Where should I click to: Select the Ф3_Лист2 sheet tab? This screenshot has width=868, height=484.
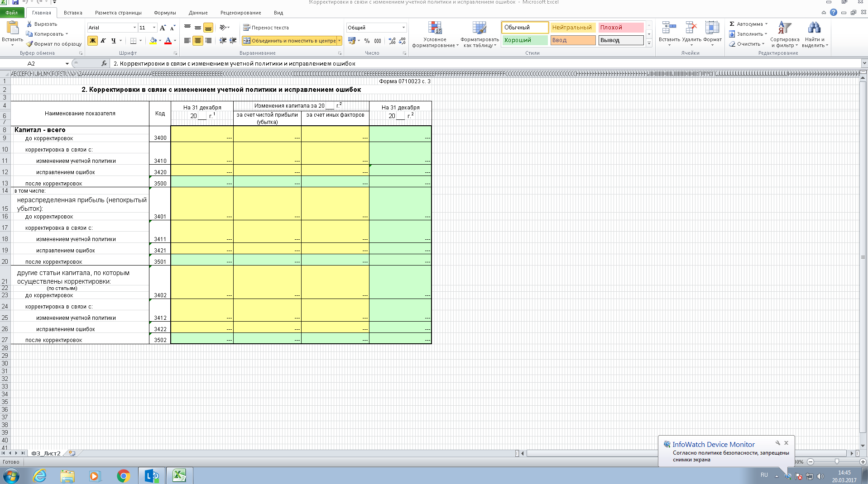click(46, 453)
